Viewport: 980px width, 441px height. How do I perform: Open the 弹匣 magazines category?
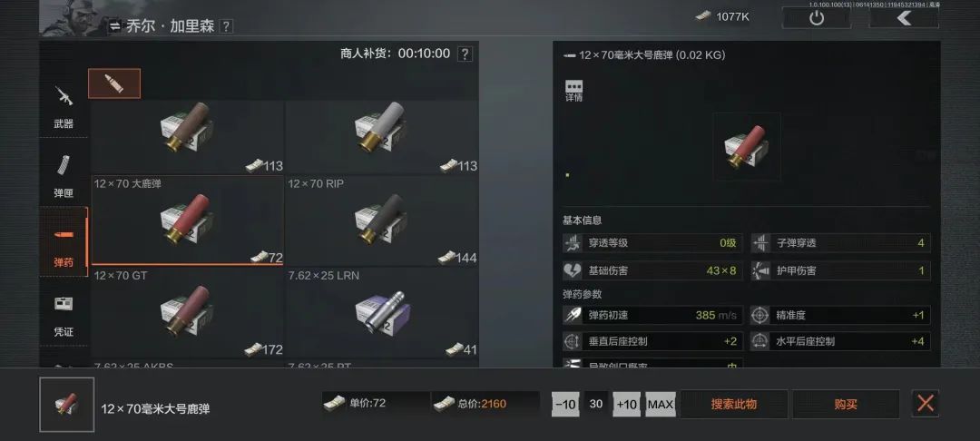point(64,176)
